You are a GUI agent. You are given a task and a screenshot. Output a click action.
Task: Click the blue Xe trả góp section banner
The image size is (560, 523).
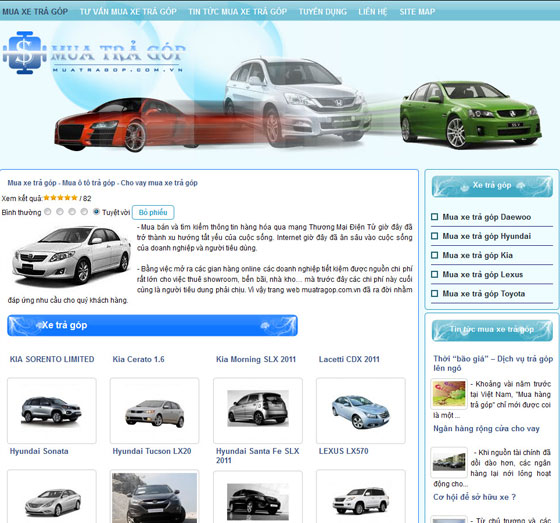pyautogui.click(x=152, y=325)
